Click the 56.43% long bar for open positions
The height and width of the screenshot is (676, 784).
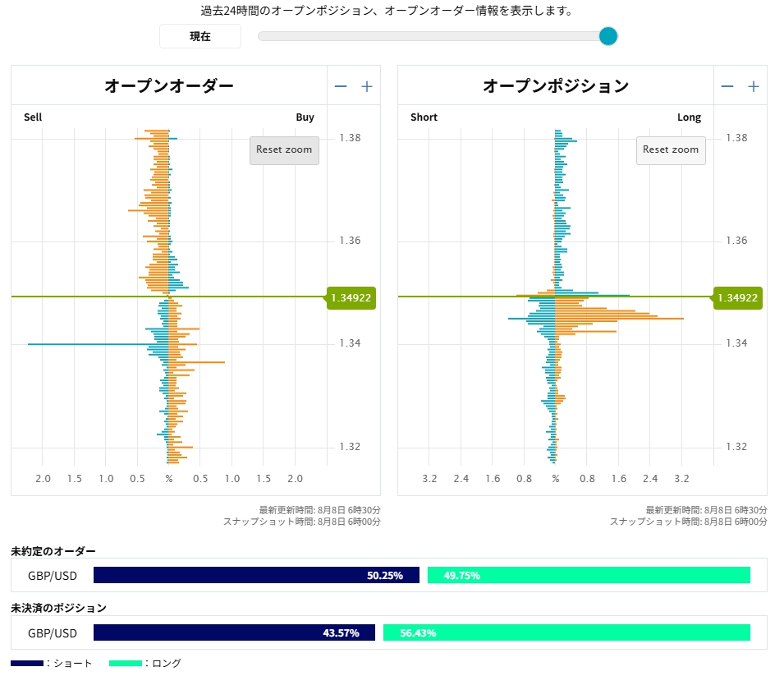[x=566, y=632]
